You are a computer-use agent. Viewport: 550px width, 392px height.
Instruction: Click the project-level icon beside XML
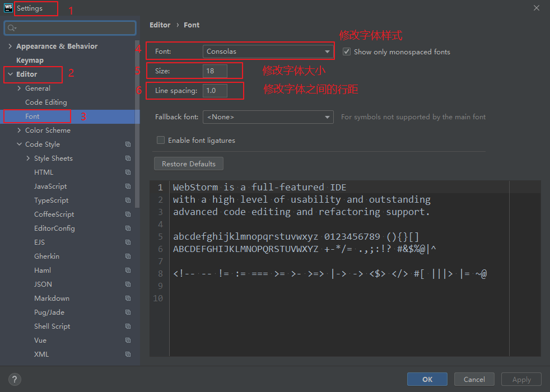tap(128, 354)
